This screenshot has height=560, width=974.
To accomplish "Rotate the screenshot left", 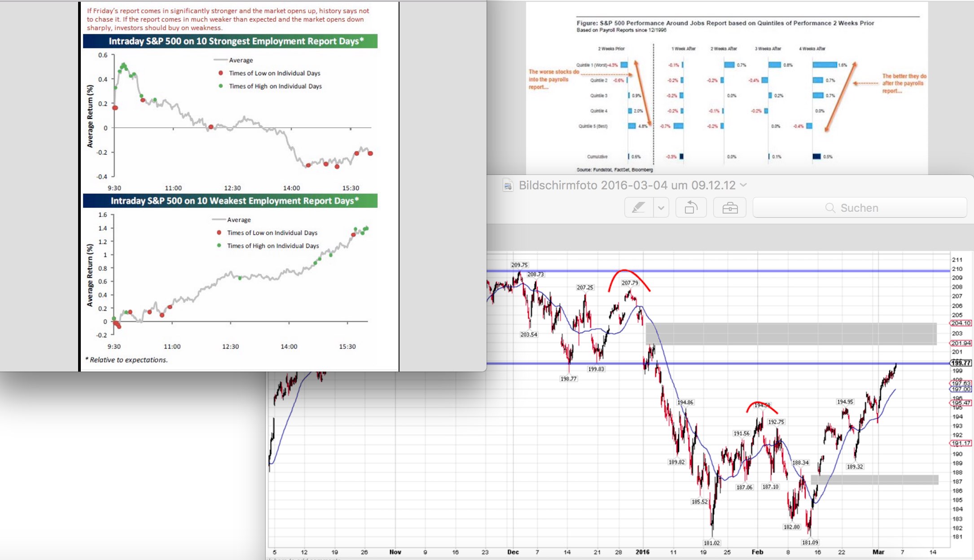I will tap(691, 207).
